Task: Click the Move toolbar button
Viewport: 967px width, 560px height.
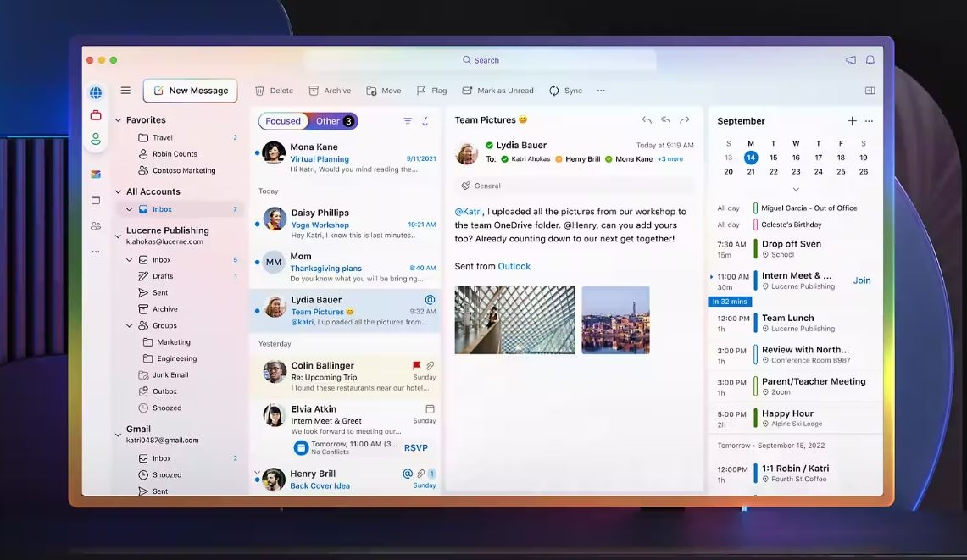Action: pyautogui.click(x=384, y=91)
